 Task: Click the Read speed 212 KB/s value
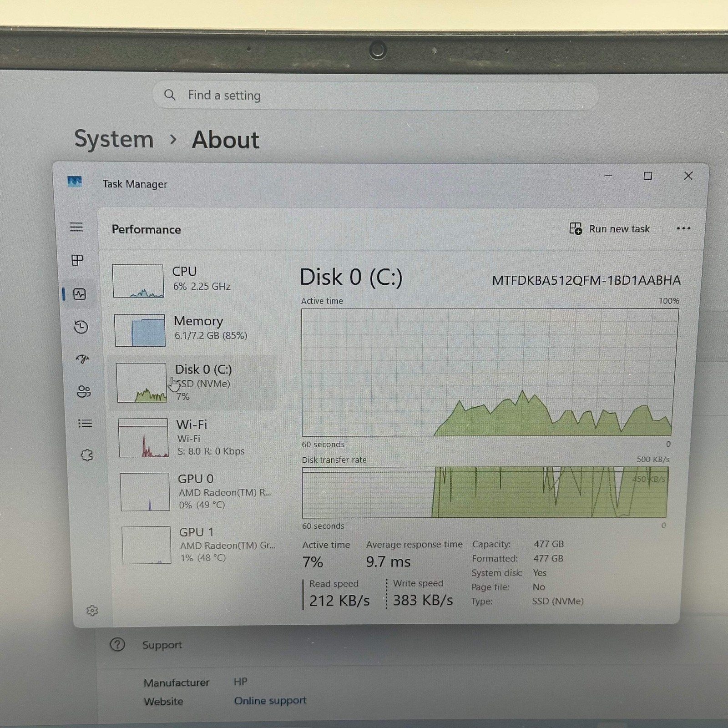tap(339, 601)
